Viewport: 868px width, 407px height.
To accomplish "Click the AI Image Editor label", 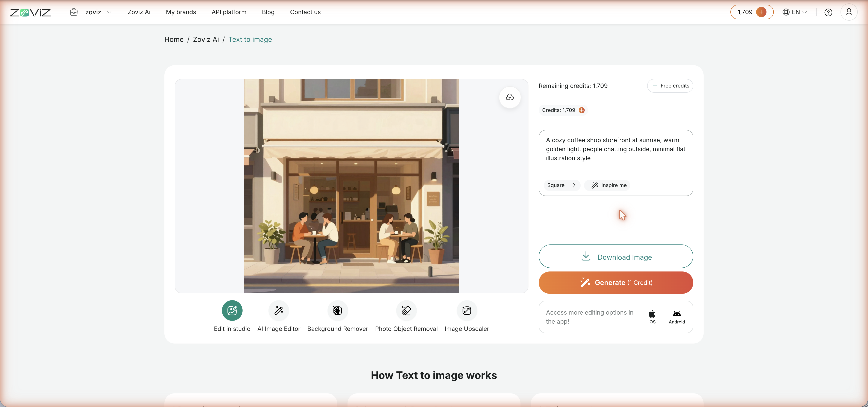I will (279, 329).
